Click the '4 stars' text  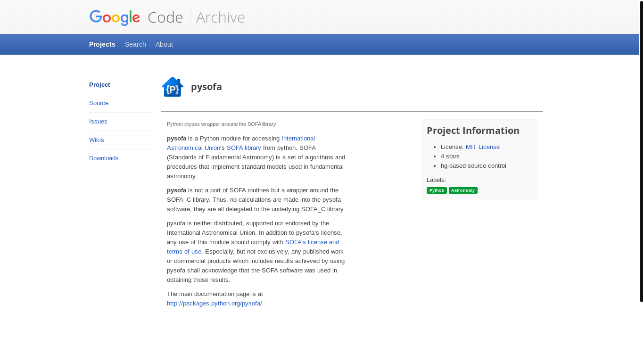coord(450,156)
